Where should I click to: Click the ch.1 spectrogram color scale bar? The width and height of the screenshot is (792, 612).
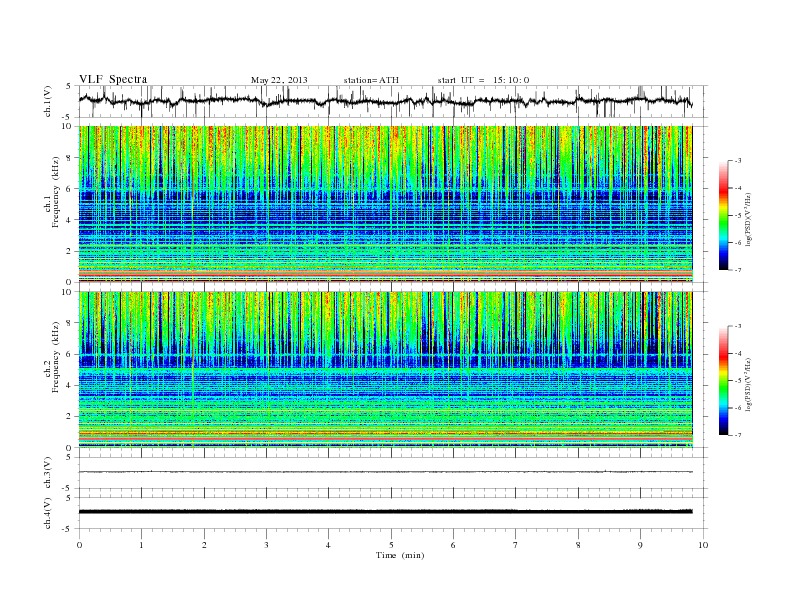pos(723,216)
